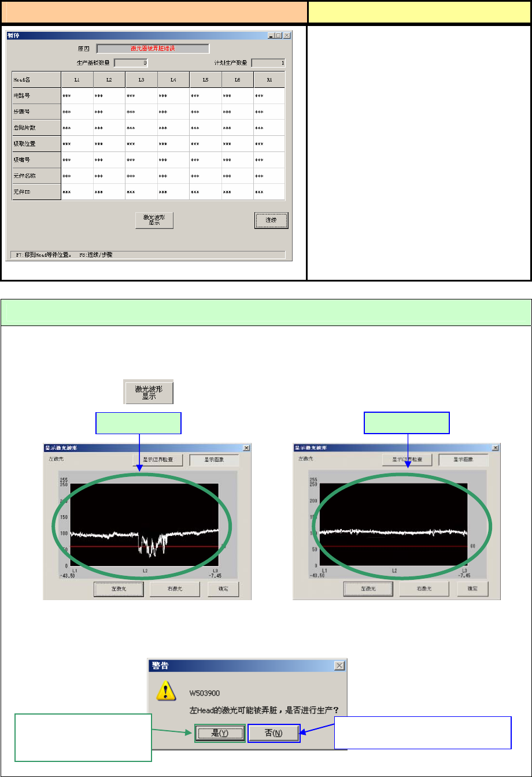This screenshot has width=532, height=777.
Task: Click 显示图象 in the flat-waveform dialog
Action: tap(463, 460)
